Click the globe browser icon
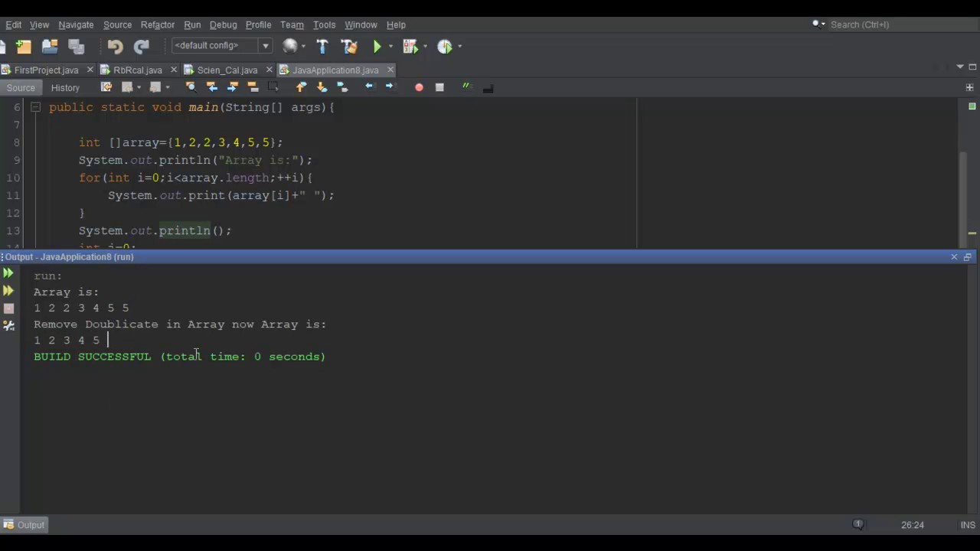Viewport: 980px width, 551px height. (x=290, y=46)
